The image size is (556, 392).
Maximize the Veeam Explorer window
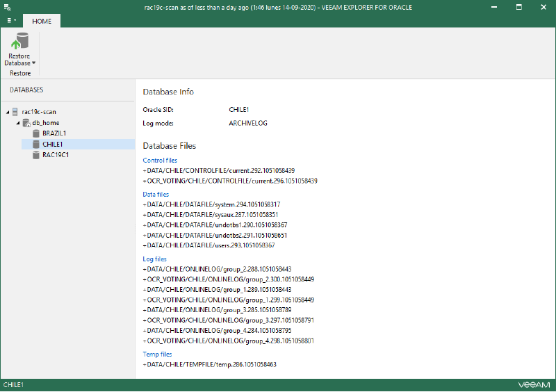click(518, 7)
